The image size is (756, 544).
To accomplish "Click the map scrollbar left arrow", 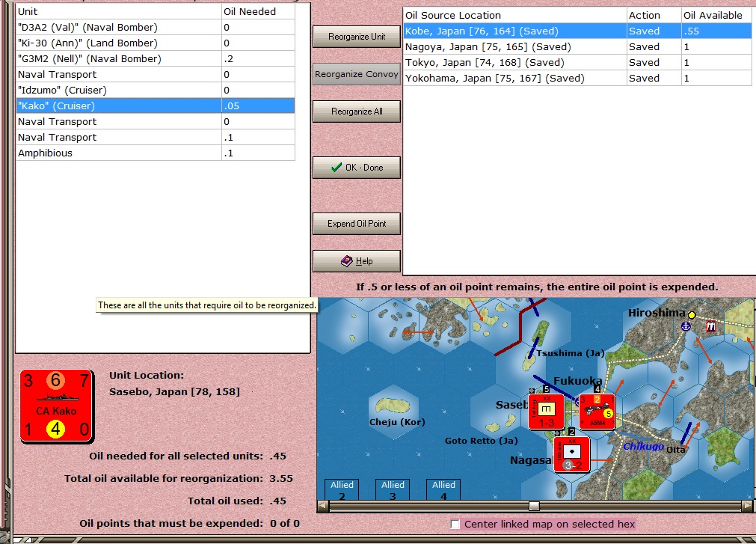I will tap(323, 506).
